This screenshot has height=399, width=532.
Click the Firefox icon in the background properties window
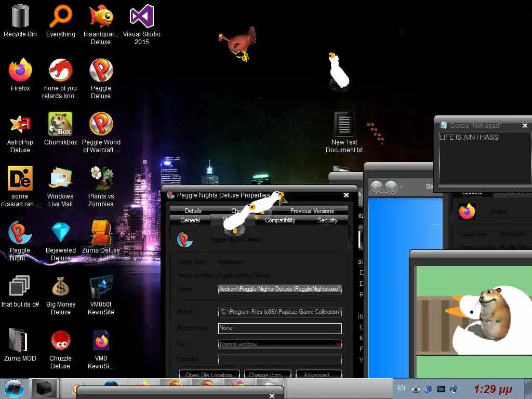coord(467,211)
